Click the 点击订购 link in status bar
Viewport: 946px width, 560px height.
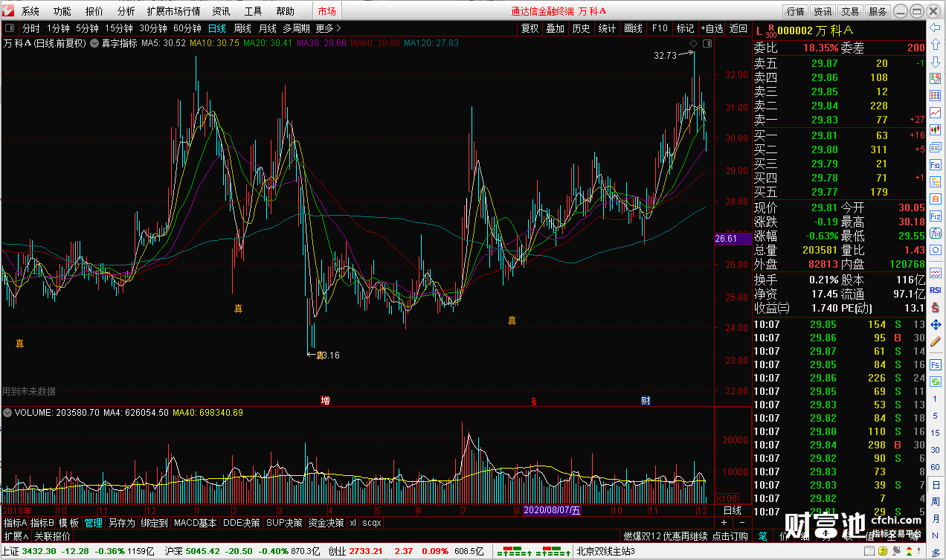coord(730,536)
